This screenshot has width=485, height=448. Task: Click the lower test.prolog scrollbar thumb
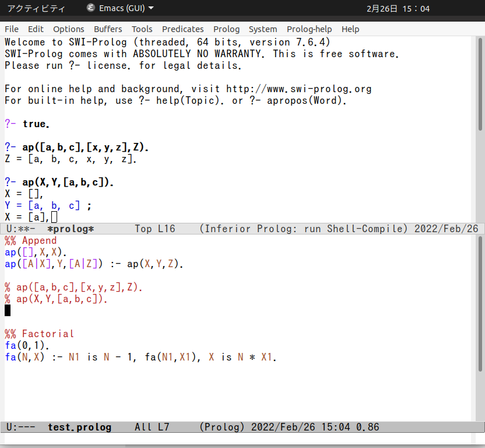point(480,304)
